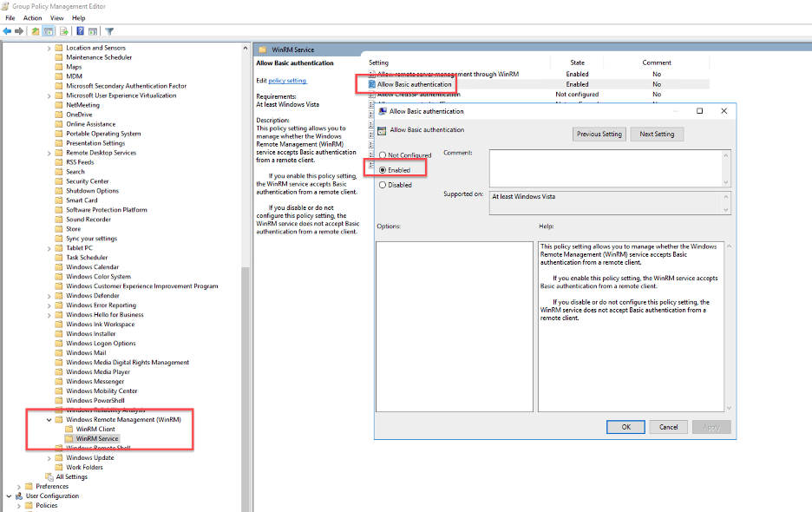
Task: Click the Forward navigation arrow
Action: pyautogui.click(x=17, y=31)
